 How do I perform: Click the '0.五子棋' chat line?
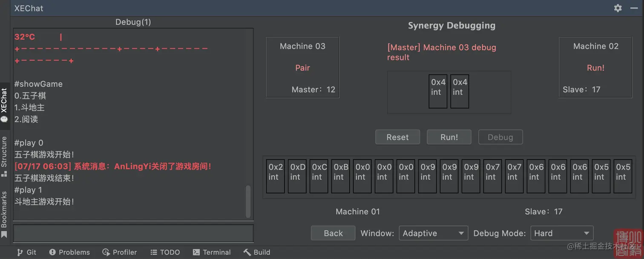coord(30,96)
